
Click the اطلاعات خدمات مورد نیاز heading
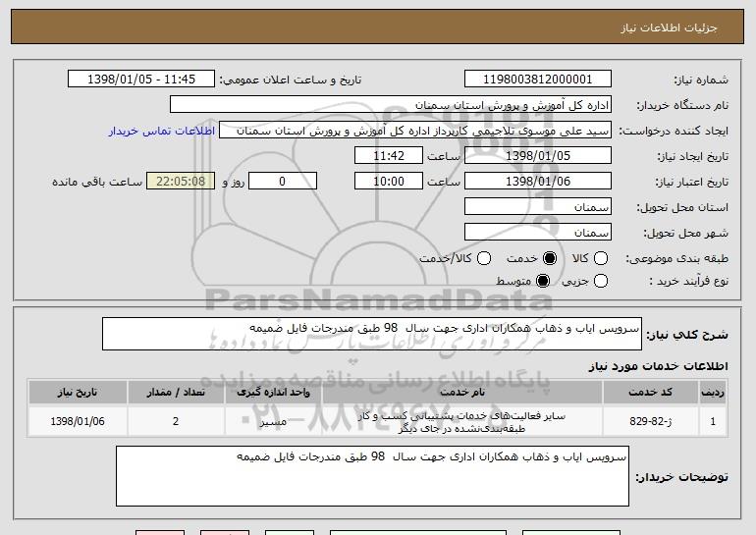click(x=658, y=366)
